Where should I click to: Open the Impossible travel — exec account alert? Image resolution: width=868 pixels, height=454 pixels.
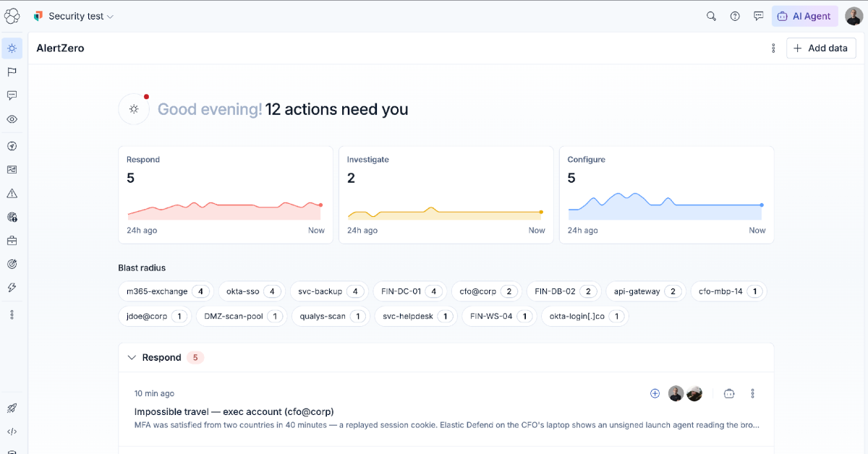point(234,411)
